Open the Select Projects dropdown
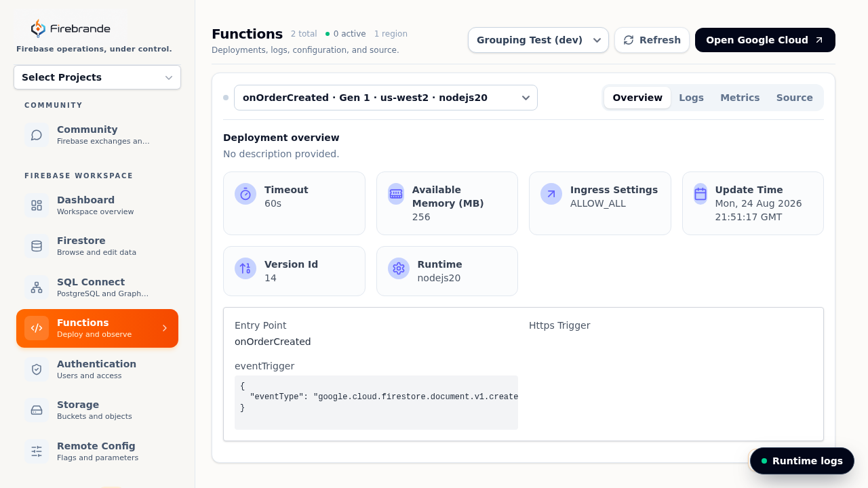Screen dimensions: 868x488 tap(97, 77)
